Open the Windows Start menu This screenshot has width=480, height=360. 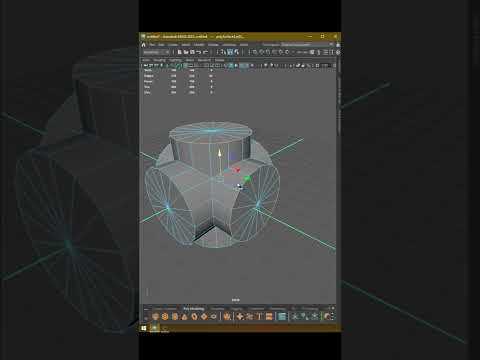144,328
